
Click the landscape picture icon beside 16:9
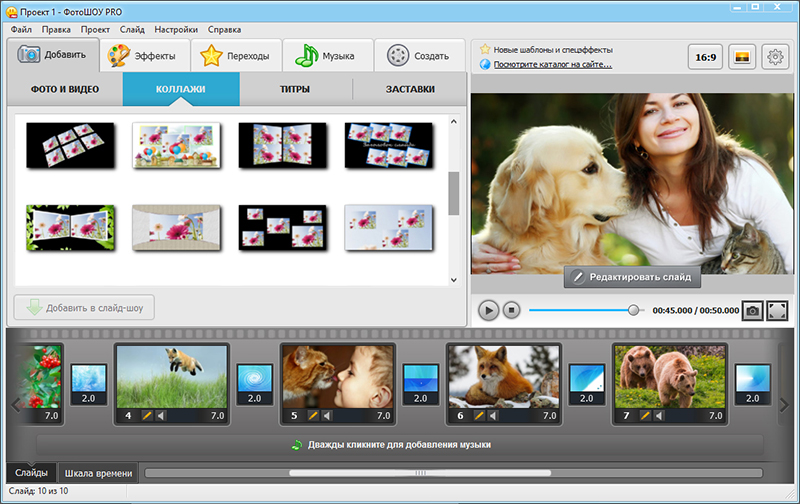pos(742,57)
